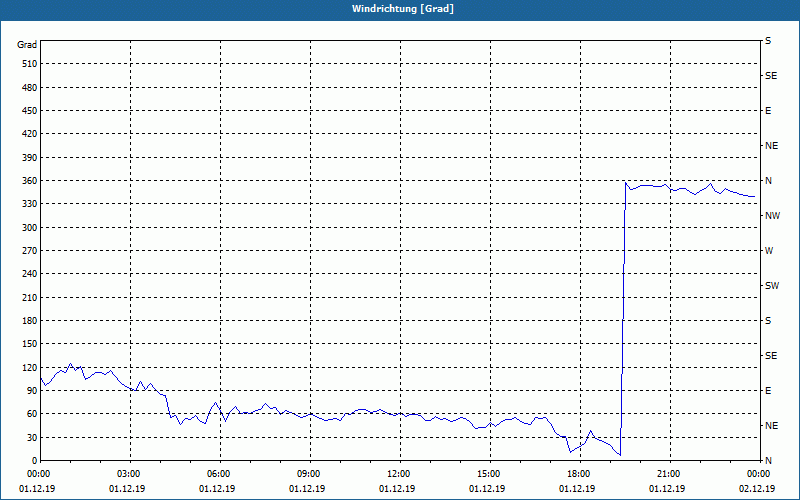Select the 330 y-axis value
Image resolution: width=800 pixels, height=500 pixels.
(30, 204)
